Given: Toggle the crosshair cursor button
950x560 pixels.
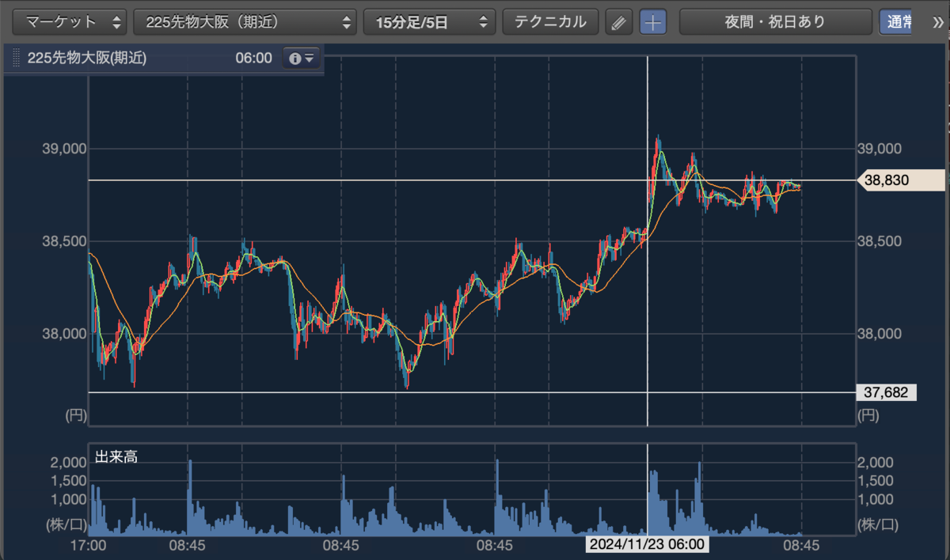Looking at the screenshot, I should (653, 22).
